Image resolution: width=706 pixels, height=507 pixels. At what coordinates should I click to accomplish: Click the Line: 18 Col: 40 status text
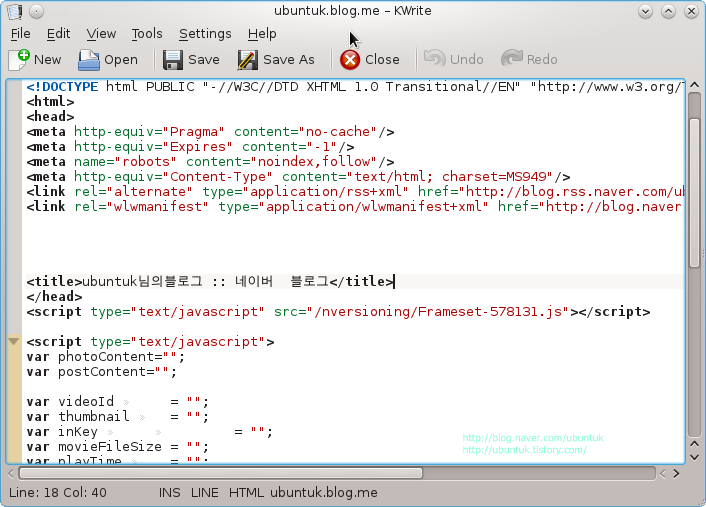click(x=58, y=493)
